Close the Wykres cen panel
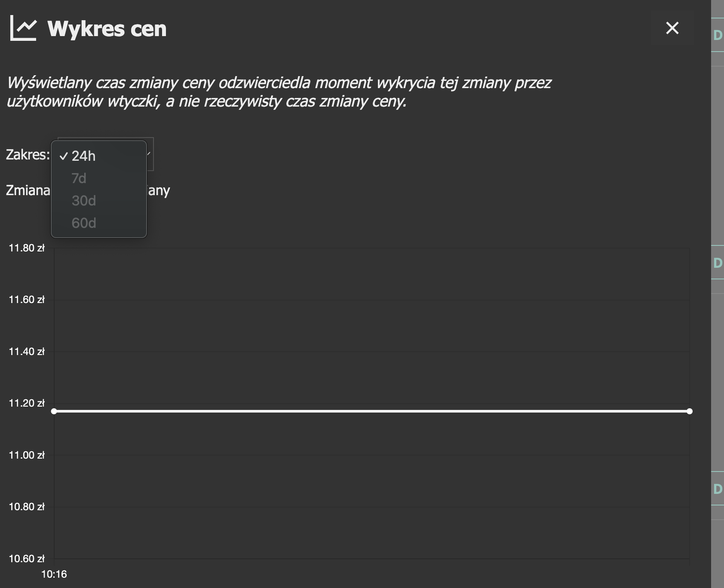The height and width of the screenshot is (588, 724). click(x=672, y=28)
